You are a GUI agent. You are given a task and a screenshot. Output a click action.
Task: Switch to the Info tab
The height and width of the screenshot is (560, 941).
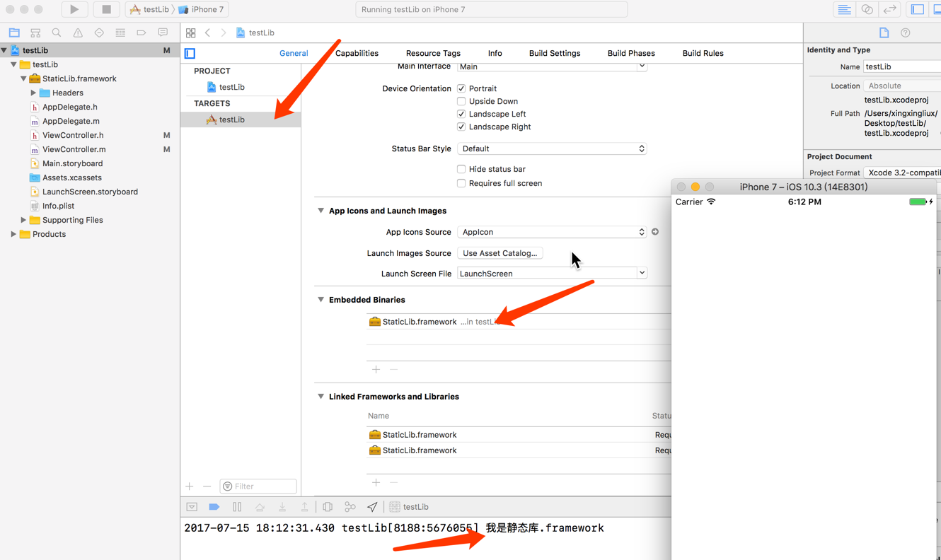click(x=495, y=53)
